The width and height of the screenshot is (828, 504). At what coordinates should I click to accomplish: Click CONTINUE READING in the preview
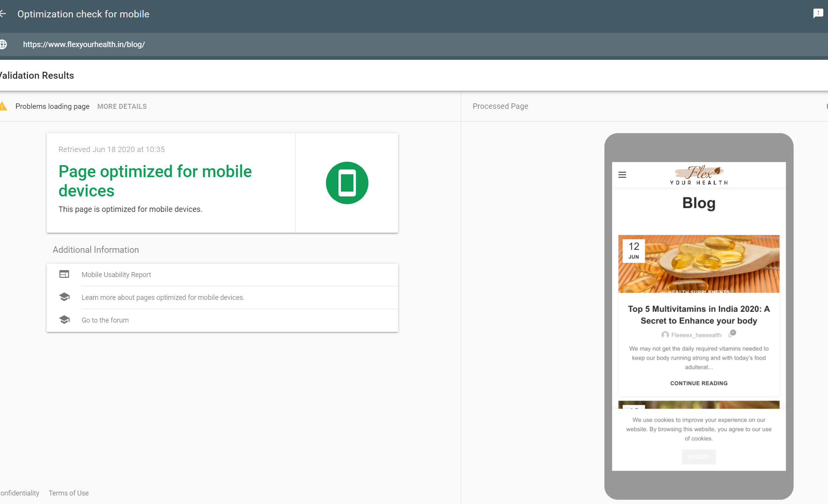click(x=699, y=383)
